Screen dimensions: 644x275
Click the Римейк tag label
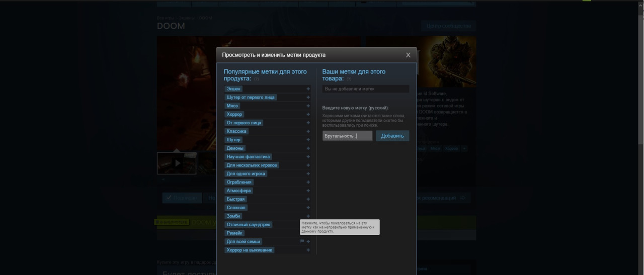[234, 233]
